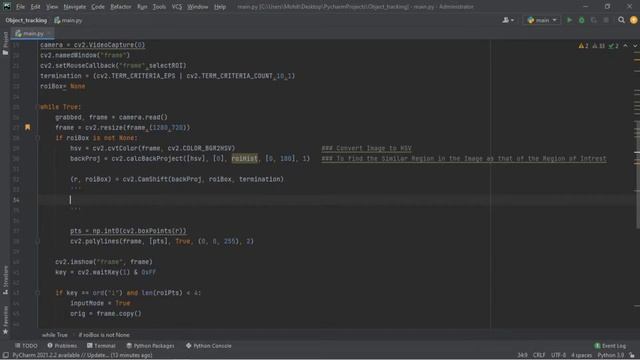Click the Stop process square icon
This screenshot has height=360, width=640.
tap(606, 20)
